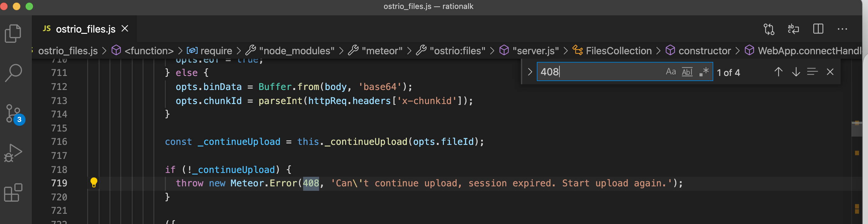Select the constructor breadcrumb
The width and height of the screenshot is (868, 224).
point(698,51)
